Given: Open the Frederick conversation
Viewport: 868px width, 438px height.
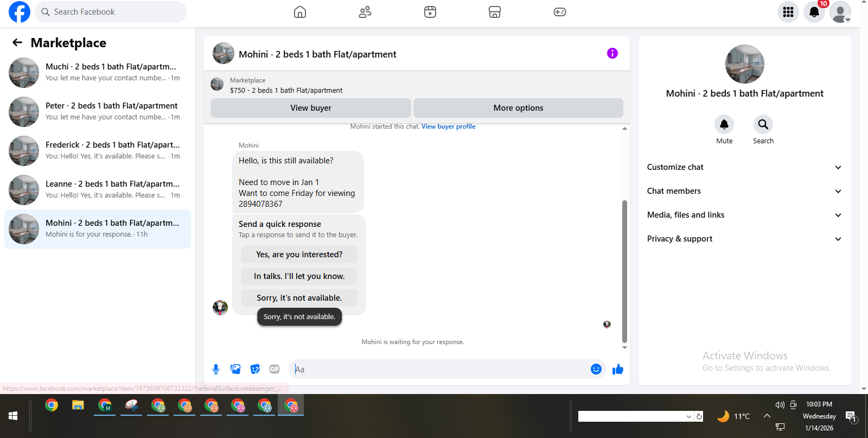Looking at the screenshot, I should pyautogui.click(x=98, y=151).
